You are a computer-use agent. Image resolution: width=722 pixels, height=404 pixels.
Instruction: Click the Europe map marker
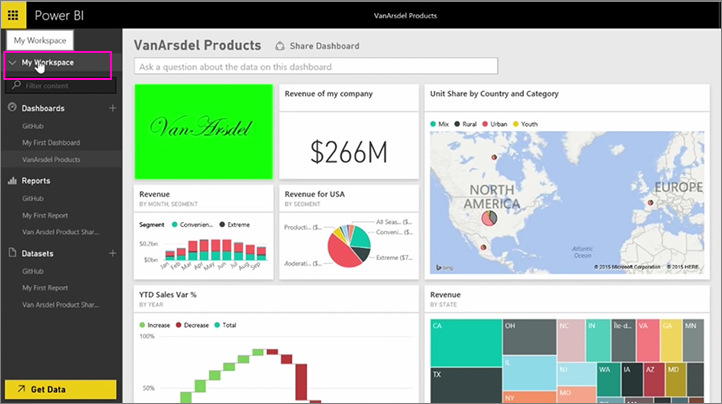click(x=650, y=202)
